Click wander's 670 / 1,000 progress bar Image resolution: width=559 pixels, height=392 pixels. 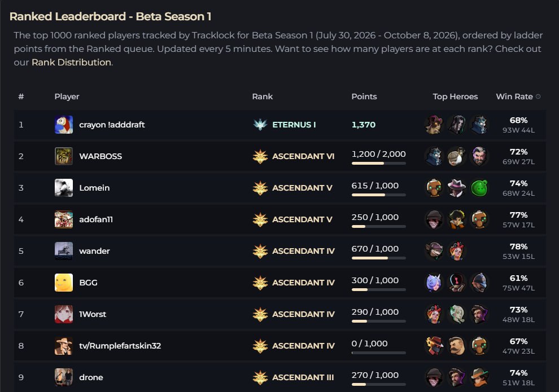(x=379, y=258)
